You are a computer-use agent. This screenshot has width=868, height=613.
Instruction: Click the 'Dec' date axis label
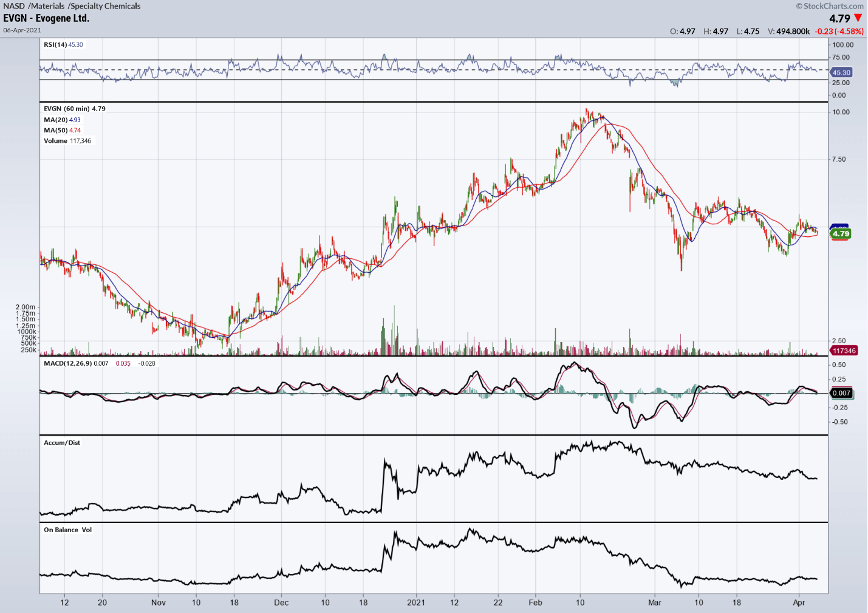[x=281, y=603]
